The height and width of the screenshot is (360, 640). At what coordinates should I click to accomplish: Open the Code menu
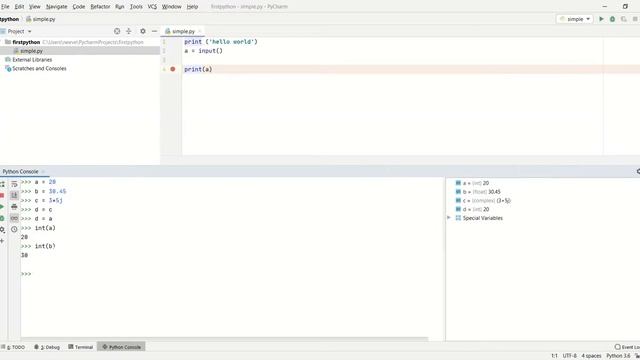79,7
